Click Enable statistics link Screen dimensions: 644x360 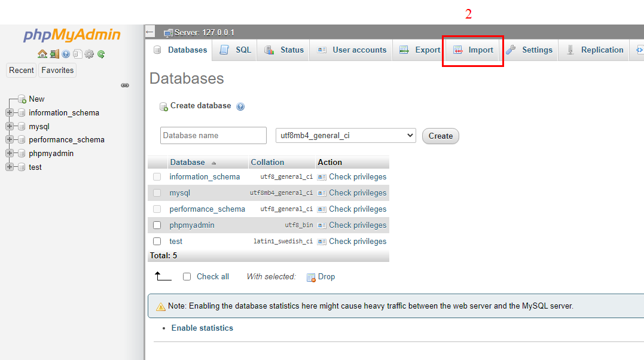click(x=202, y=328)
